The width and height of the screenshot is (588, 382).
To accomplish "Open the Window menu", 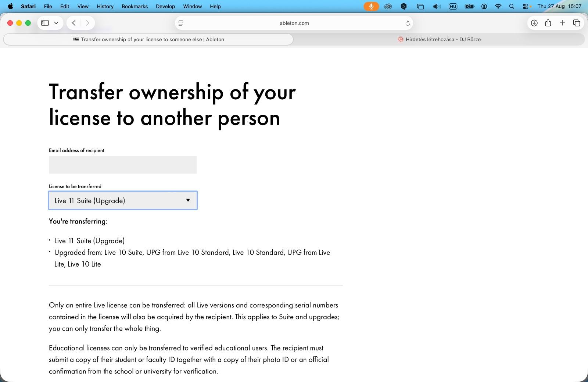I will [193, 6].
